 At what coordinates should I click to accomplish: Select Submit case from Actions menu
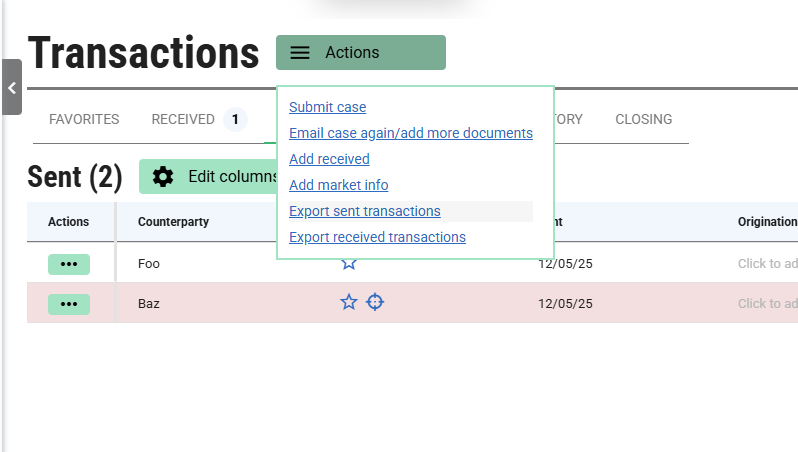[327, 107]
